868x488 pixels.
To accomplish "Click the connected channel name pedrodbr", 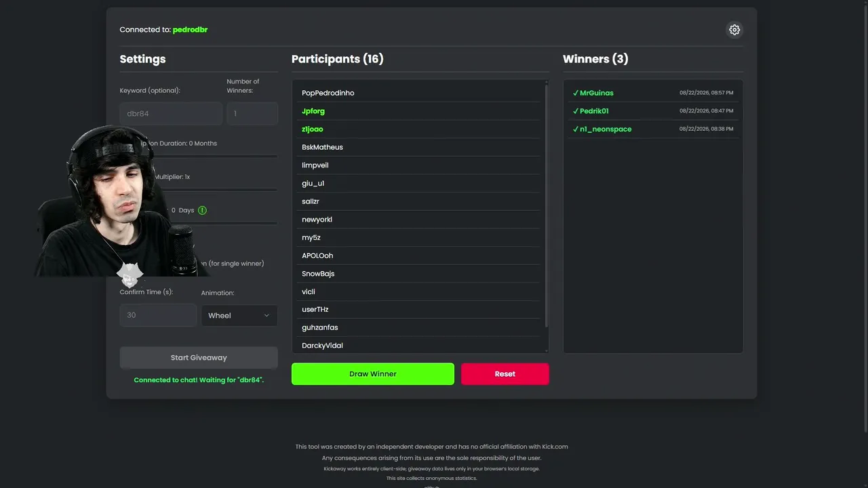I will click(x=190, y=30).
